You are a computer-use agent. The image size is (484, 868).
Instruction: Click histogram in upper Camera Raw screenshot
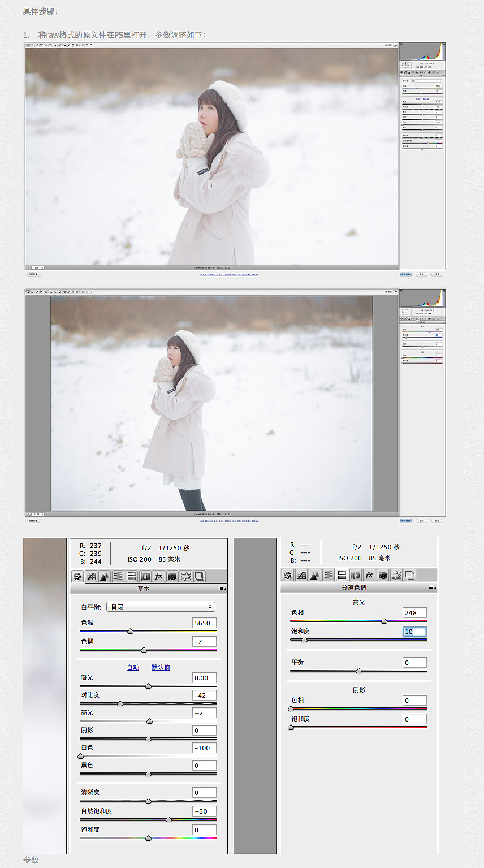[x=422, y=52]
